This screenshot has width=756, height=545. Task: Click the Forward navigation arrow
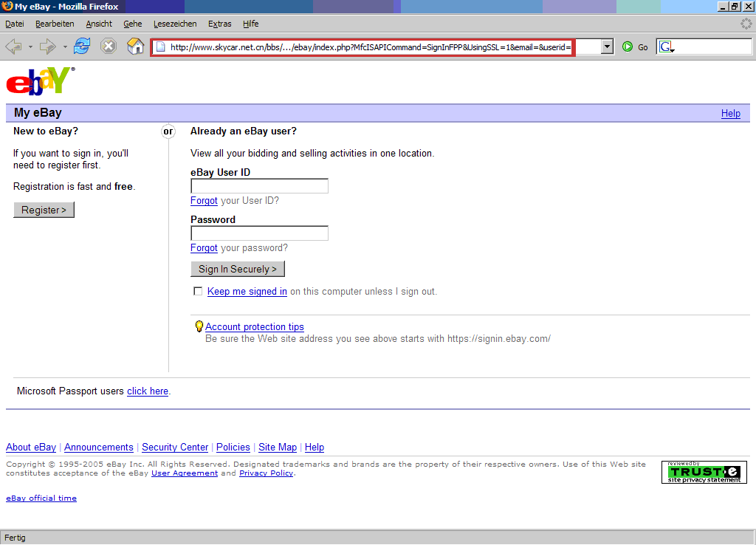tap(47, 47)
